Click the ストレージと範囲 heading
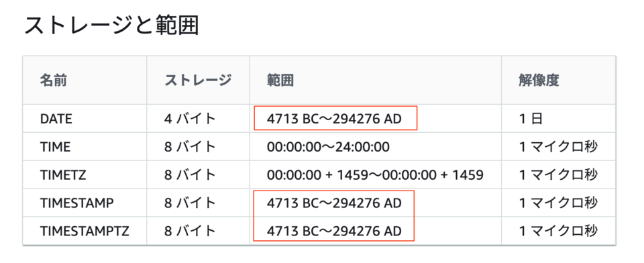Image resolution: width=644 pixels, height=263 pixels. pyautogui.click(x=111, y=26)
